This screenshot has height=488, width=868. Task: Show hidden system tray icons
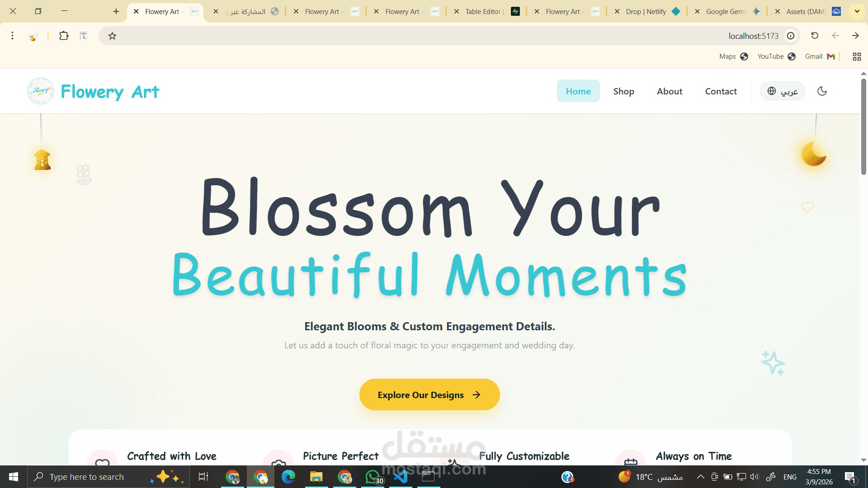point(700,477)
